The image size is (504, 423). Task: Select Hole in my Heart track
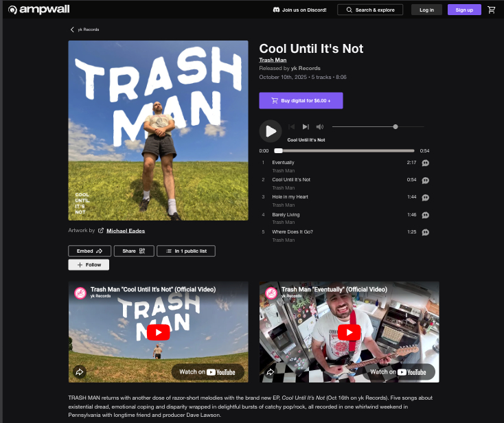[290, 197]
